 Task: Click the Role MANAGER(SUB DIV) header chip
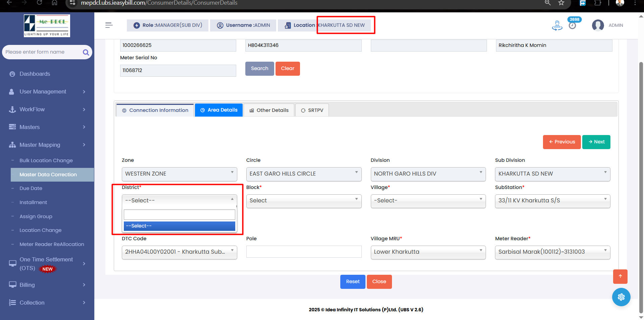coord(167,25)
